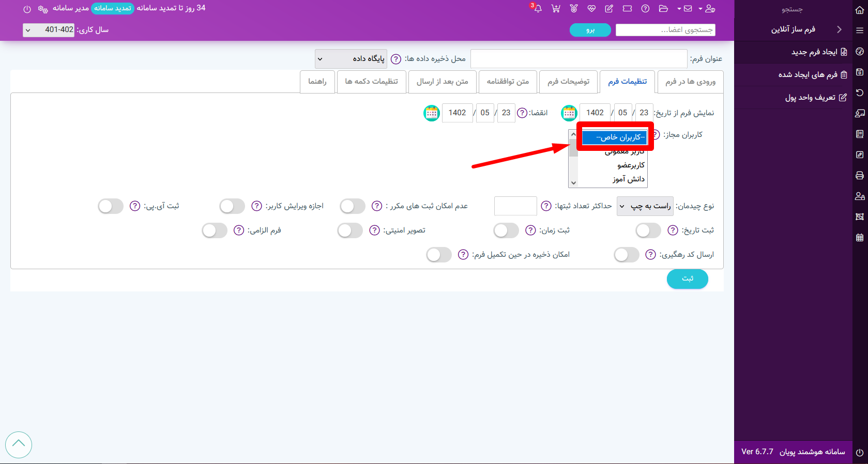Image resolution: width=868 pixels, height=464 pixels.
Task: Click the medal icon in top bar
Action: (574, 9)
